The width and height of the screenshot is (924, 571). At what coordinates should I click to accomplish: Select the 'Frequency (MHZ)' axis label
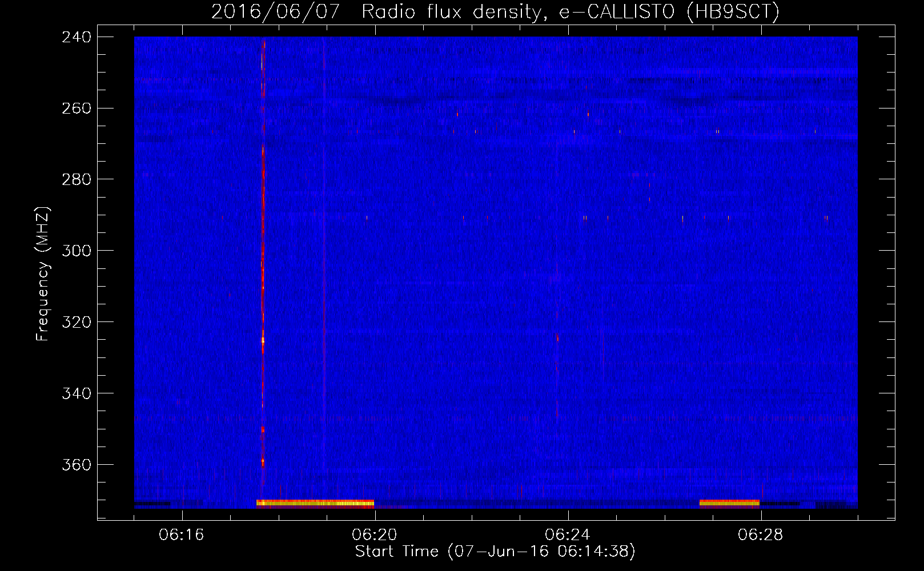point(43,274)
